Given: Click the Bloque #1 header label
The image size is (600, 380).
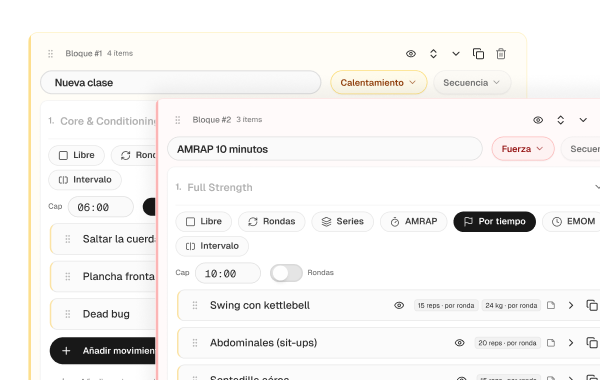Looking at the screenshot, I should [84, 53].
